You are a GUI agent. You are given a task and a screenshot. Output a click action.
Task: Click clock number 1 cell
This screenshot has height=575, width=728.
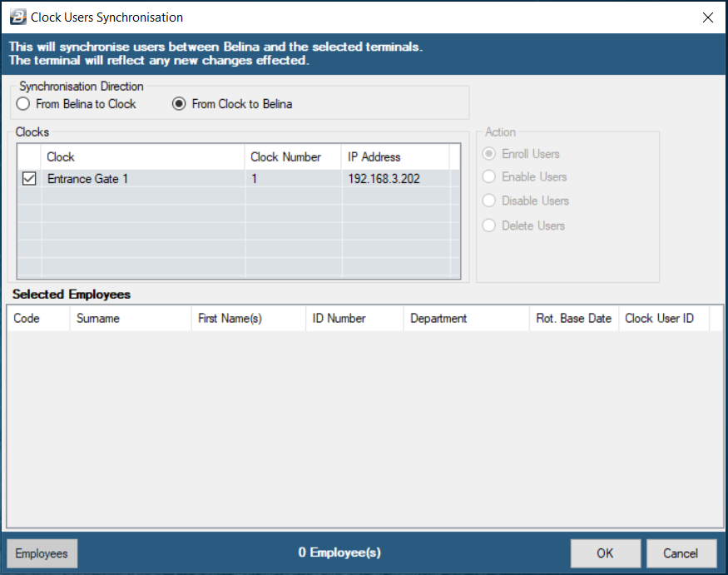click(294, 178)
